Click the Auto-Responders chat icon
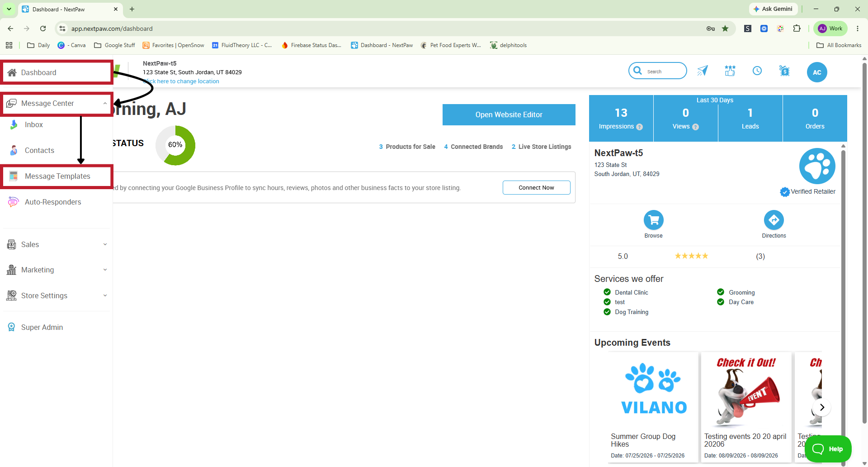868x467 pixels. tap(14, 202)
